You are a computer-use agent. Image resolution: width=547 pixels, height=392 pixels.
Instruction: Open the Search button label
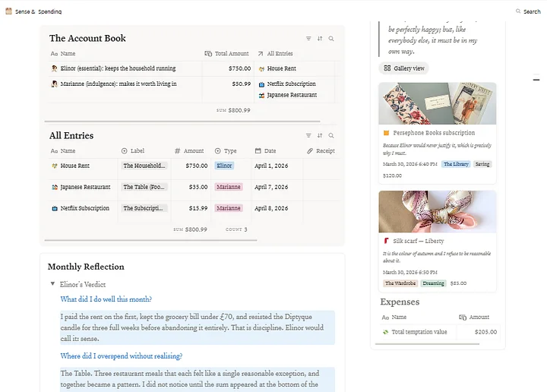[x=532, y=11]
